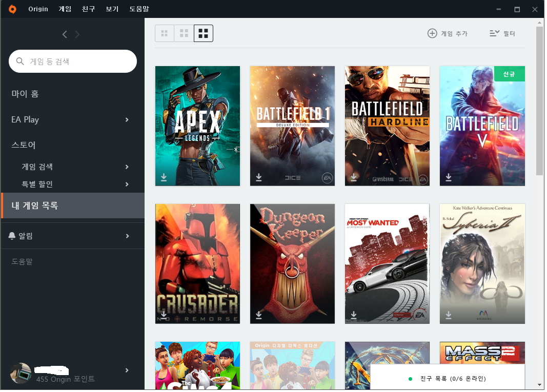Click the vertical scrollbar thumb
The image size is (547, 392).
pyautogui.click(x=539, y=100)
